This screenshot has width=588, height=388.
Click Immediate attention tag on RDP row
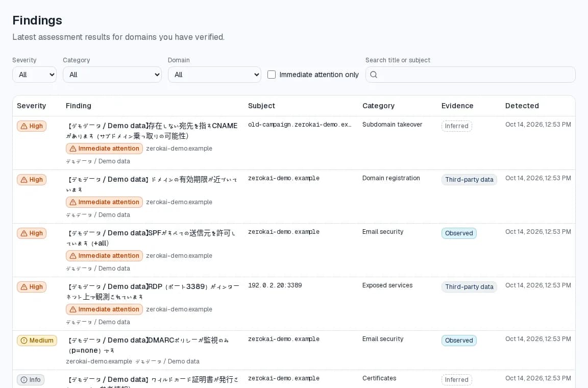click(104, 309)
